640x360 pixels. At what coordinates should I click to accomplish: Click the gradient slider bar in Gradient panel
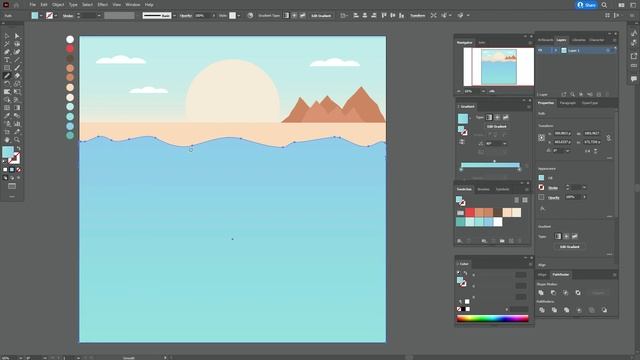click(490, 165)
